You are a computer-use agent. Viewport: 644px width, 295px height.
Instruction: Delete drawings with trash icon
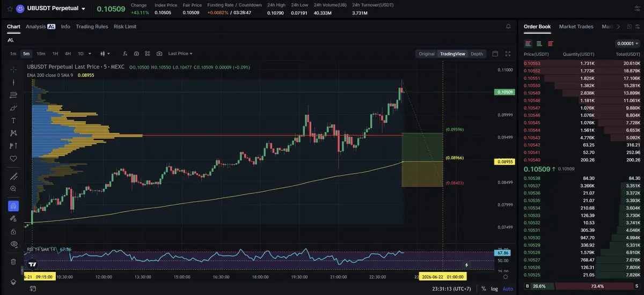tap(13, 262)
